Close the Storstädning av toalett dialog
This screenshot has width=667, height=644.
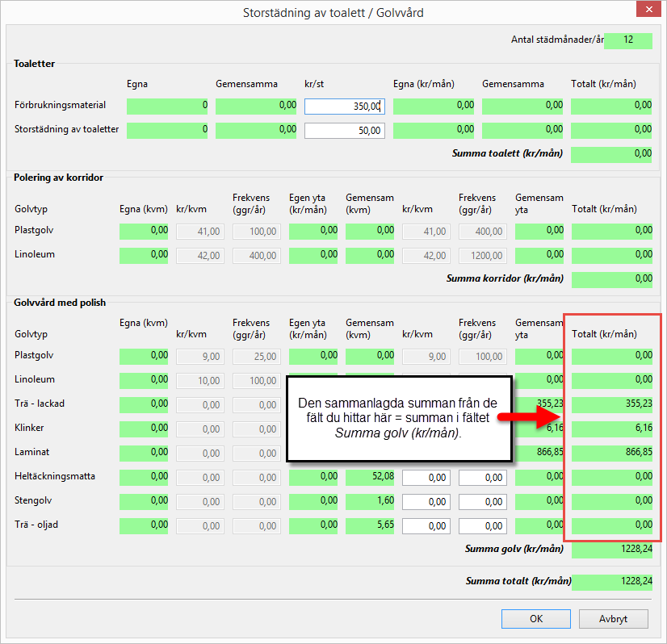click(x=648, y=12)
